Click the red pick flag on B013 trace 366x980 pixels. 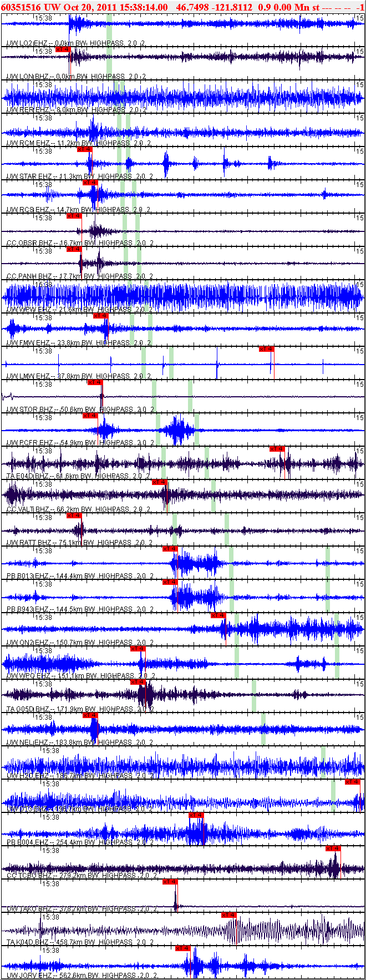tap(170, 549)
